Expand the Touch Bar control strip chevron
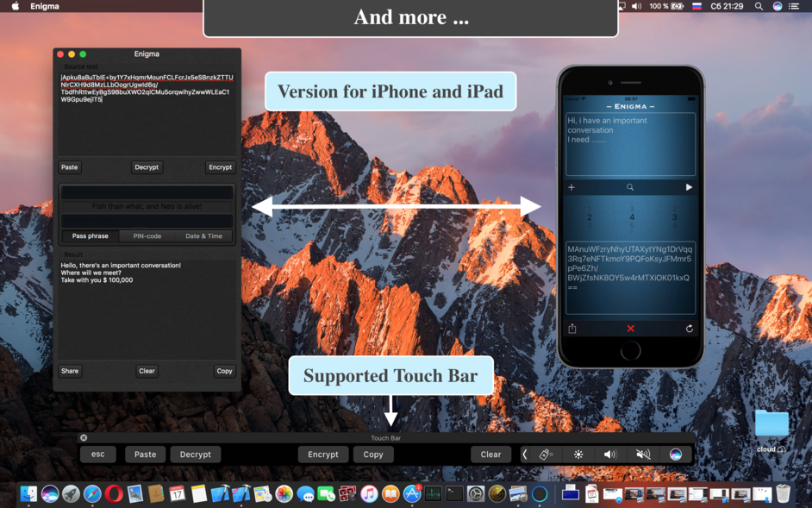The width and height of the screenshot is (812, 508). (x=525, y=455)
